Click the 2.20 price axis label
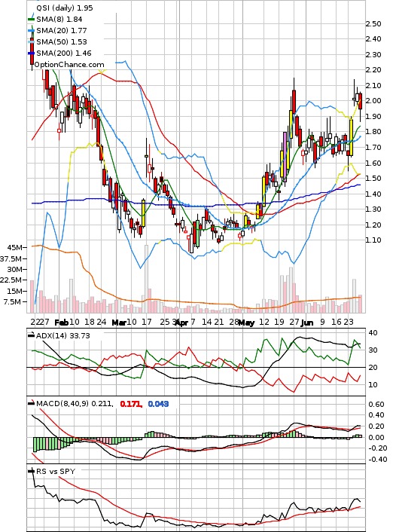 coord(373,70)
